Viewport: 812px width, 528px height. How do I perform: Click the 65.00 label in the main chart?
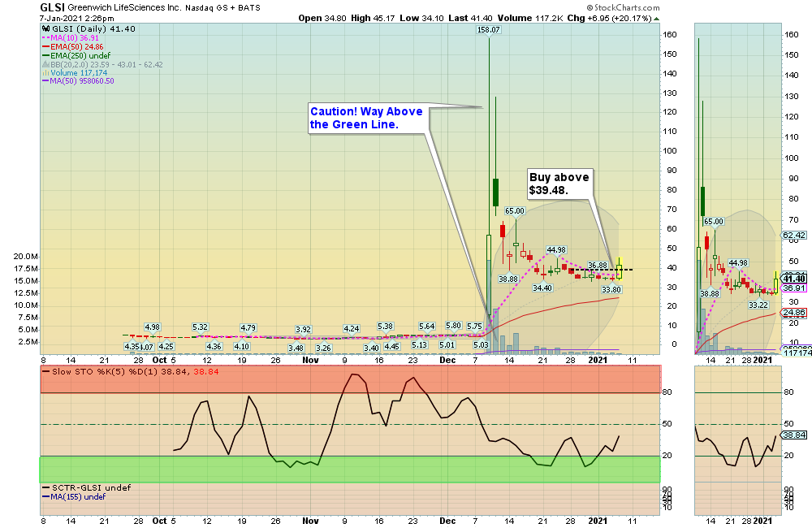click(515, 211)
